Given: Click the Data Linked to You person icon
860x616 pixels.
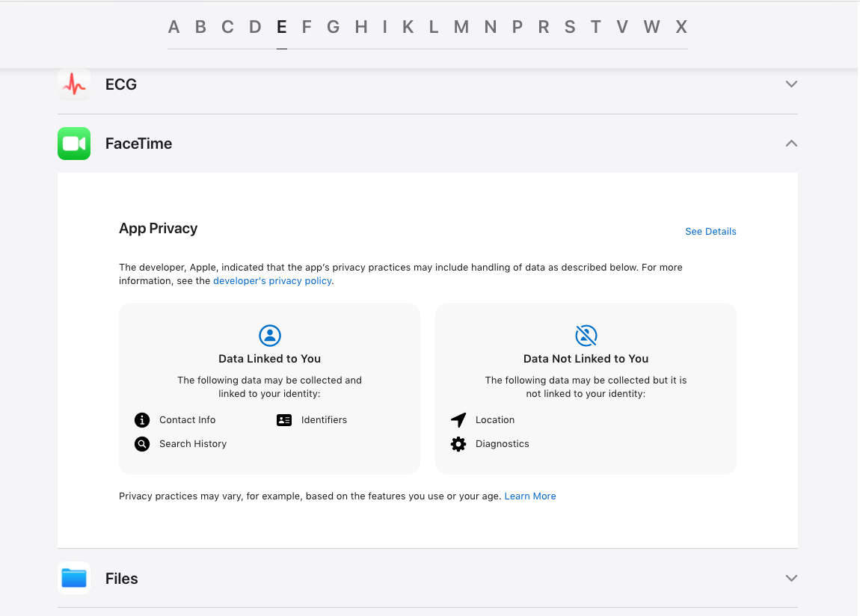Looking at the screenshot, I should tap(270, 336).
